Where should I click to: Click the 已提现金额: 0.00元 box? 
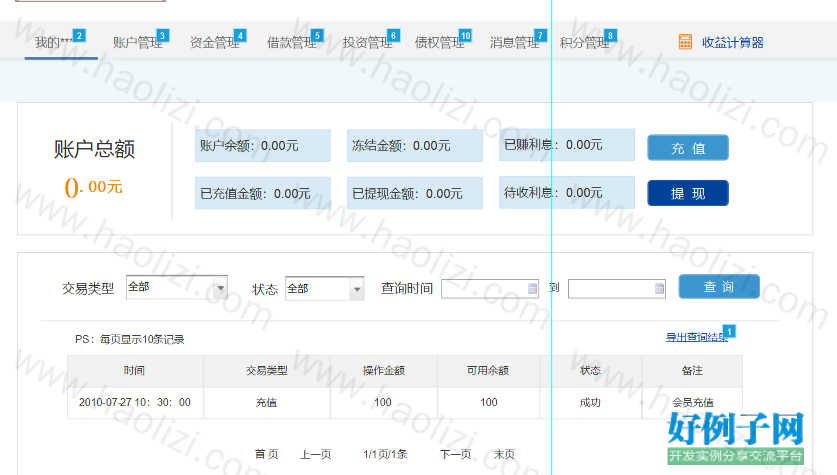(415, 193)
